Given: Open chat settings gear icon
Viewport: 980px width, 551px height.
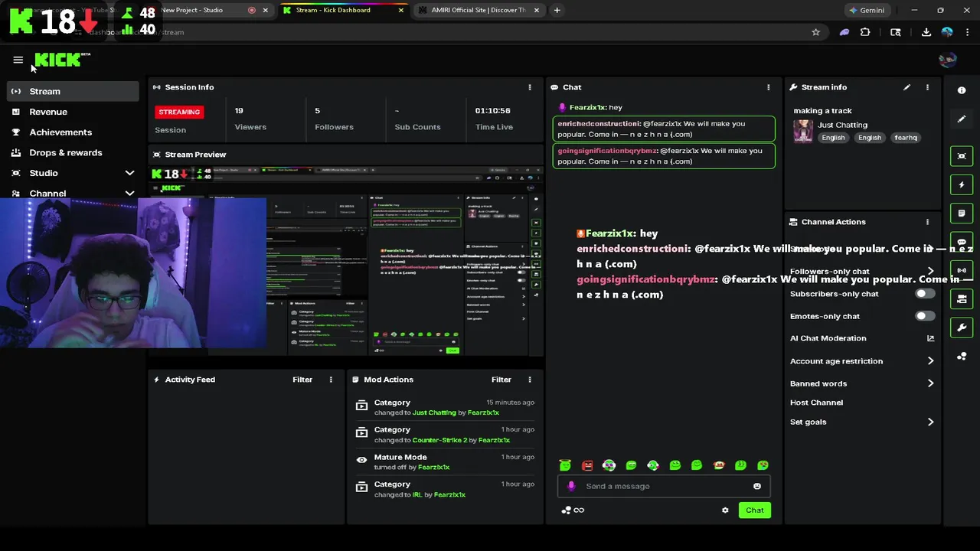Looking at the screenshot, I should (x=725, y=510).
